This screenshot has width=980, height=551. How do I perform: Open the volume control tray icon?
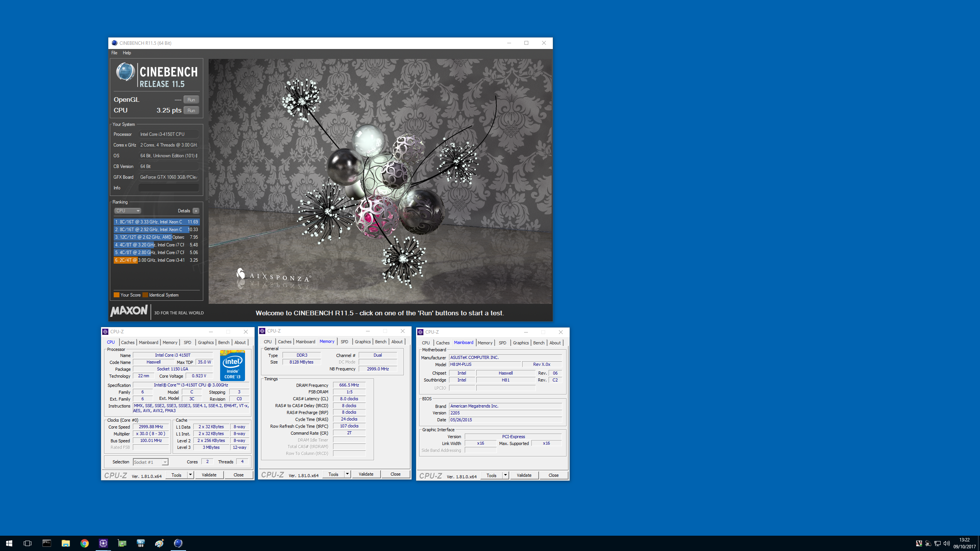[946, 543]
